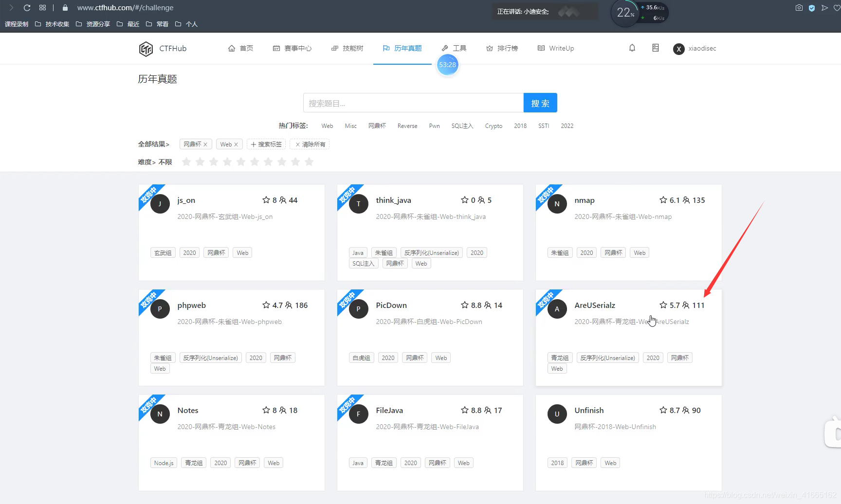
Task: Click the 2018 tag on Unfinish card
Action: click(558, 463)
